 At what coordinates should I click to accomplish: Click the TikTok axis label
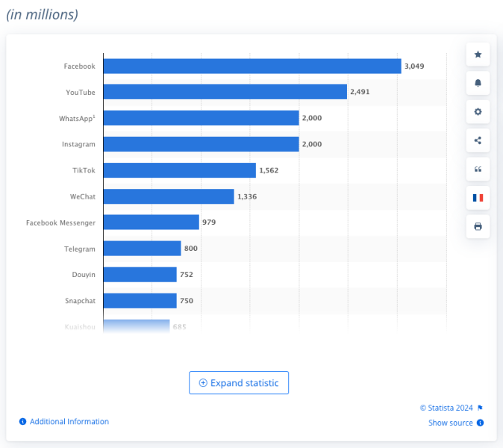point(84,170)
